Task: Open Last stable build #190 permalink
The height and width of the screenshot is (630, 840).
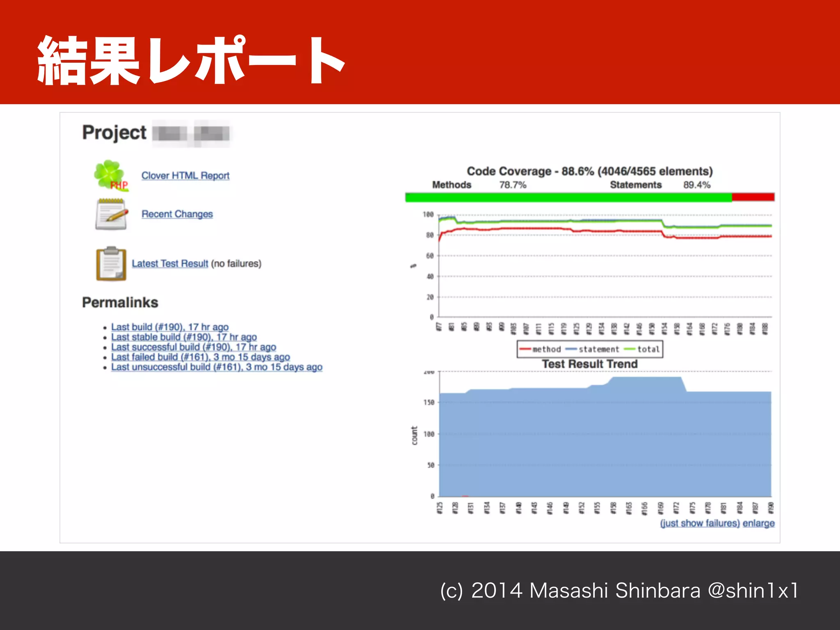Action: click(x=184, y=337)
